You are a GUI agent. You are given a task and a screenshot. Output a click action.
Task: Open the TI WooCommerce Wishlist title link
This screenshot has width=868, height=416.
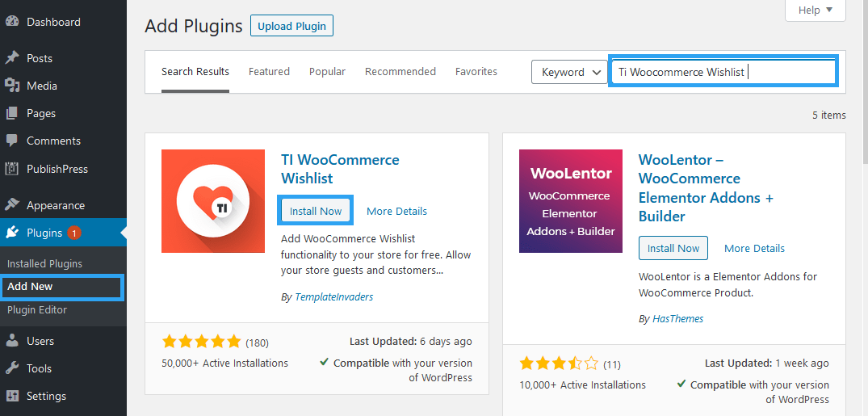point(340,169)
